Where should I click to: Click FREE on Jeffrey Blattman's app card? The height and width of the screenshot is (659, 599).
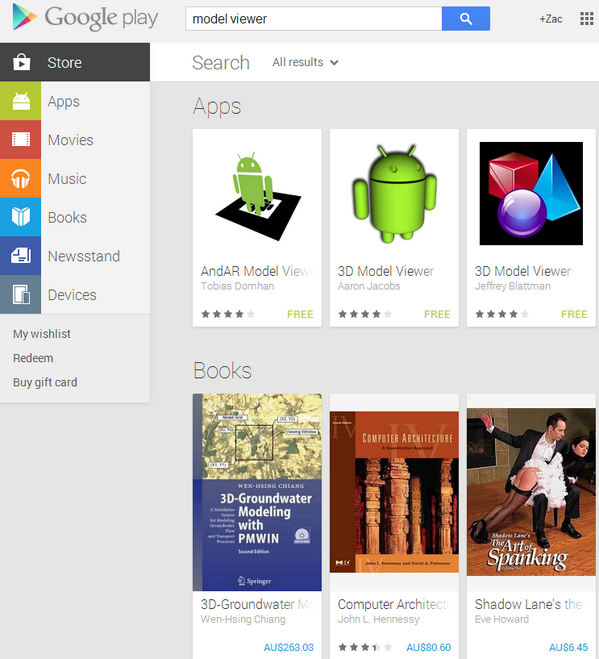tap(574, 314)
